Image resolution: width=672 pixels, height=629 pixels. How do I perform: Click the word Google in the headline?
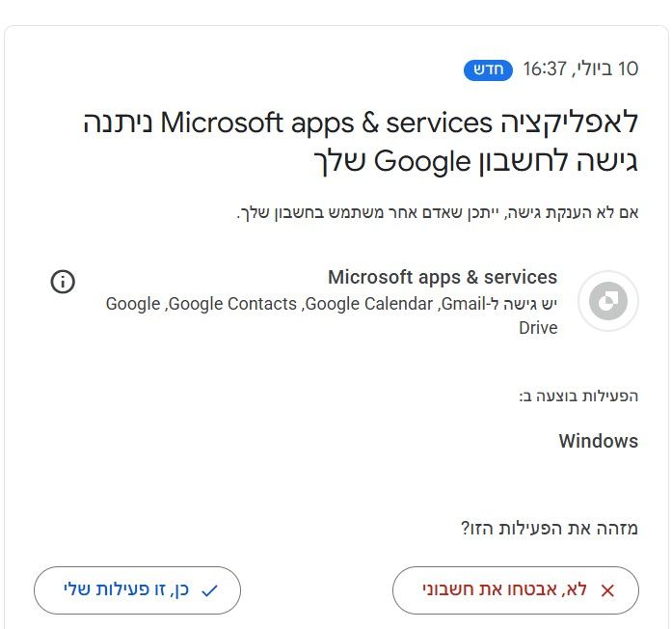coord(422,162)
